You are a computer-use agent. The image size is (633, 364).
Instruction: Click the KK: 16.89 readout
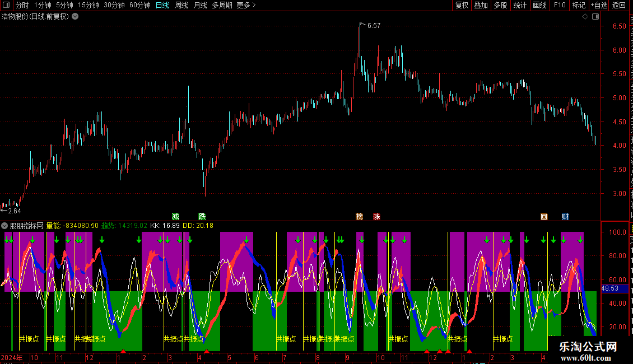pos(165,226)
